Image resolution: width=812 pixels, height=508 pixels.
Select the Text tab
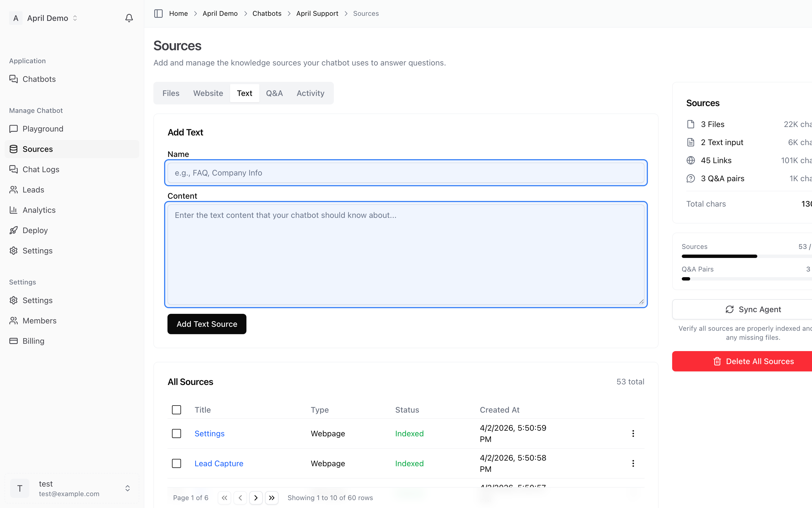click(x=245, y=93)
